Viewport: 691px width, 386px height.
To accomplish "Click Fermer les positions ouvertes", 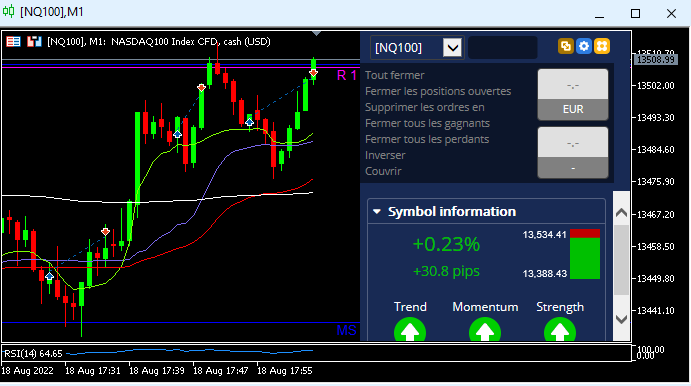I will (438, 91).
